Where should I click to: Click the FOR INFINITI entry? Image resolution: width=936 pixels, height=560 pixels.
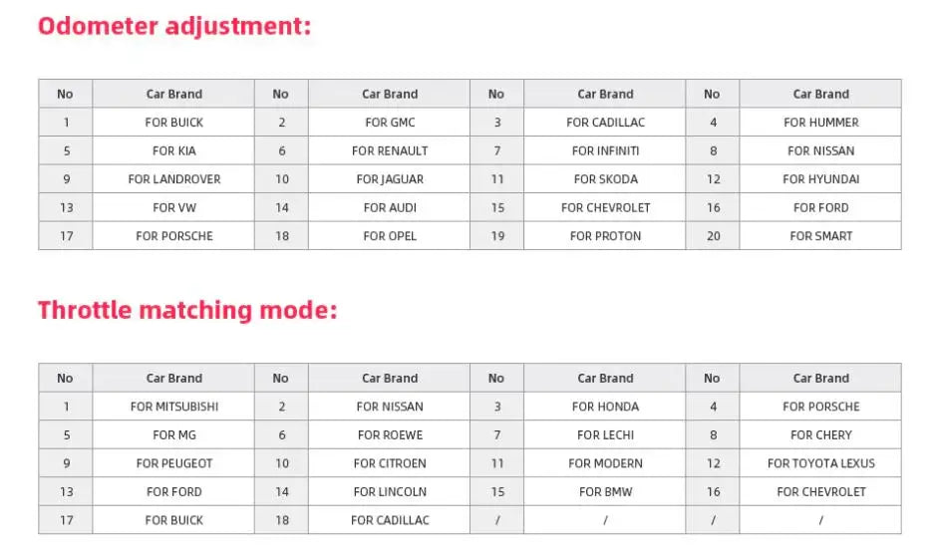(605, 151)
